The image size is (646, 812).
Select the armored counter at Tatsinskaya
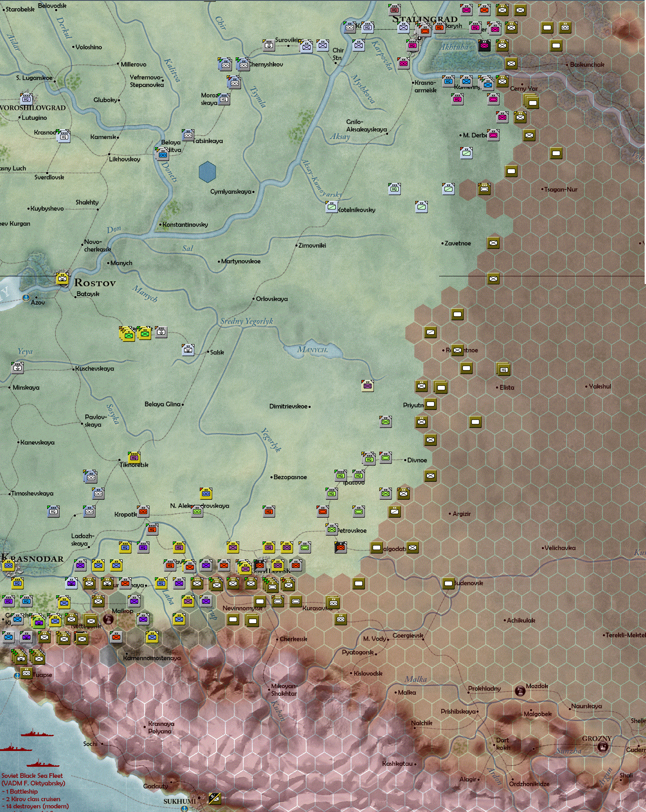tap(188, 135)
